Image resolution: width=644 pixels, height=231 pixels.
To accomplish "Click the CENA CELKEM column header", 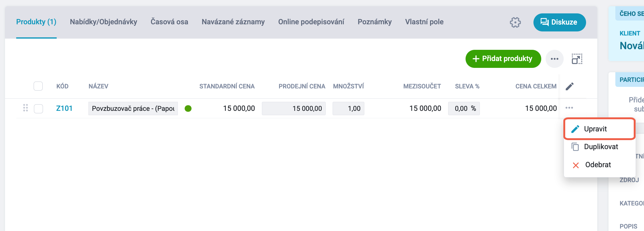I will click(x=536, y=86).
